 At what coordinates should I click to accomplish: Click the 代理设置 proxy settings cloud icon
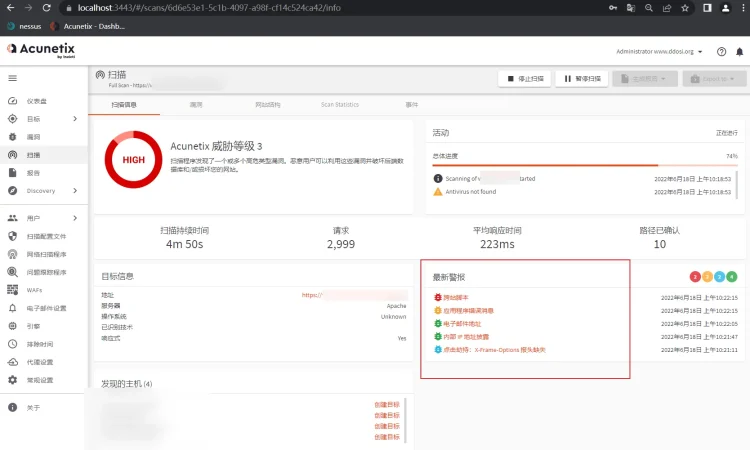point(12,362)
